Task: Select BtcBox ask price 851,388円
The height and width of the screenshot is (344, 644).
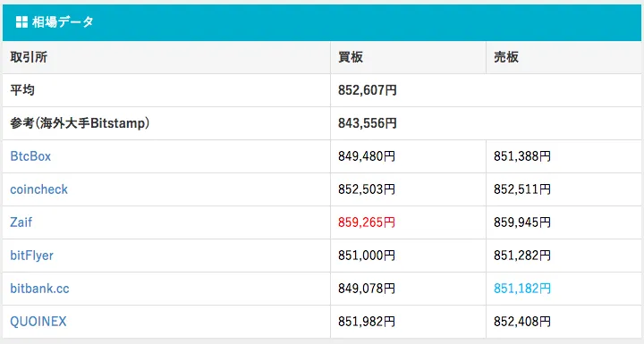Action: (x=522, y=156)
